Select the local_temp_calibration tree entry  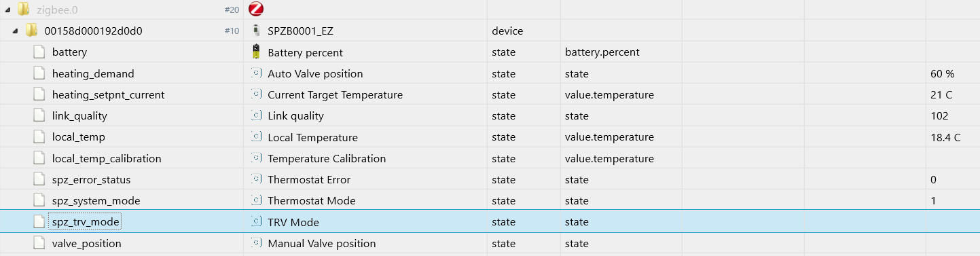tap(107, 158)
